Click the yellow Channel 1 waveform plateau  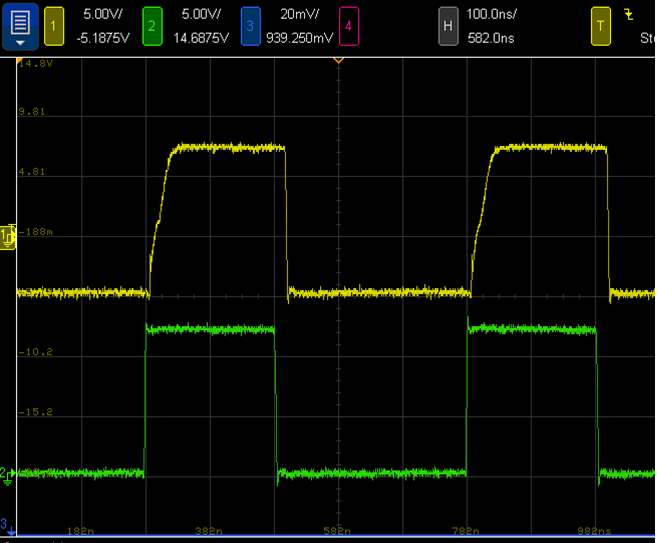click(228, 148)
